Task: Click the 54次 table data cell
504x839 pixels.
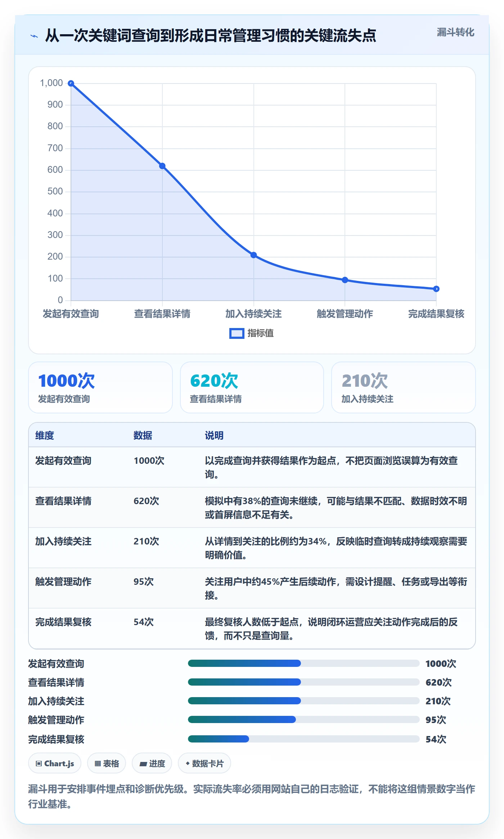Action: [x=144, y=622]
